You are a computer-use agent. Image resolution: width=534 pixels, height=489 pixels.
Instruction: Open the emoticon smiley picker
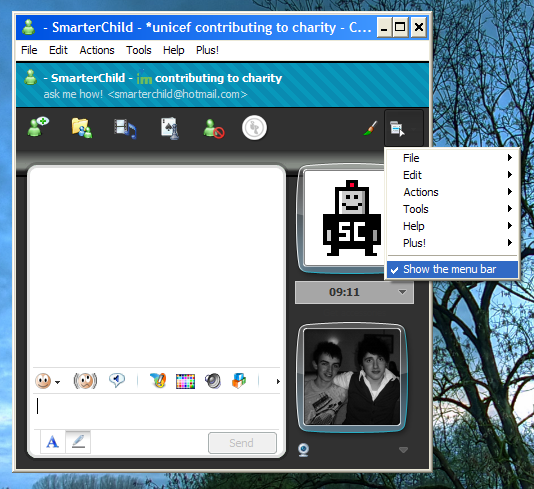pos(43,381)
